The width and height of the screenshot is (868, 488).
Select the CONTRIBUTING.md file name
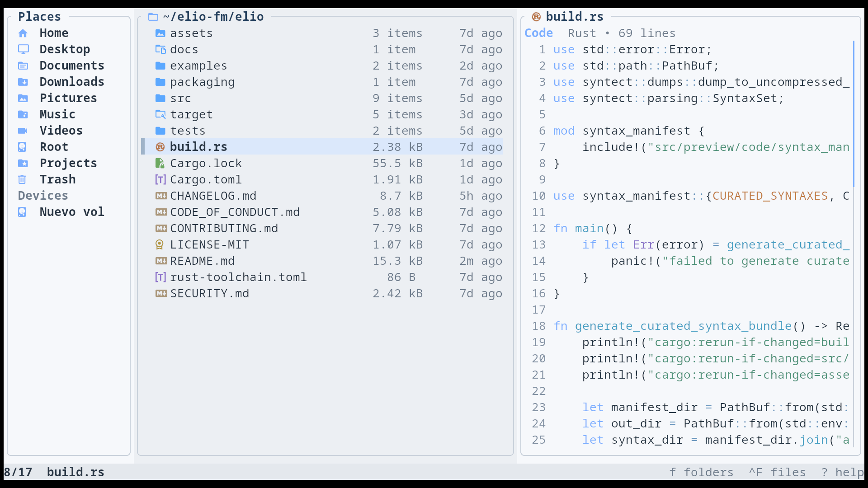pyautogui.click(x=224, y=229)
